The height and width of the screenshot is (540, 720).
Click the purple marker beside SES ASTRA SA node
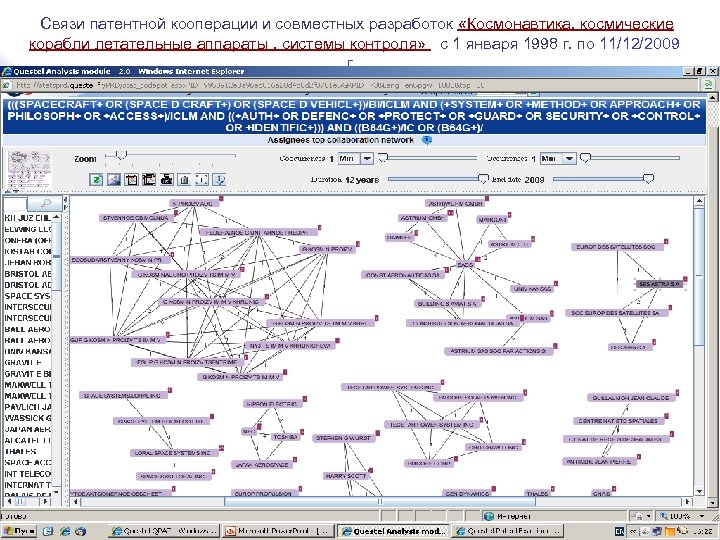point(685,279)
